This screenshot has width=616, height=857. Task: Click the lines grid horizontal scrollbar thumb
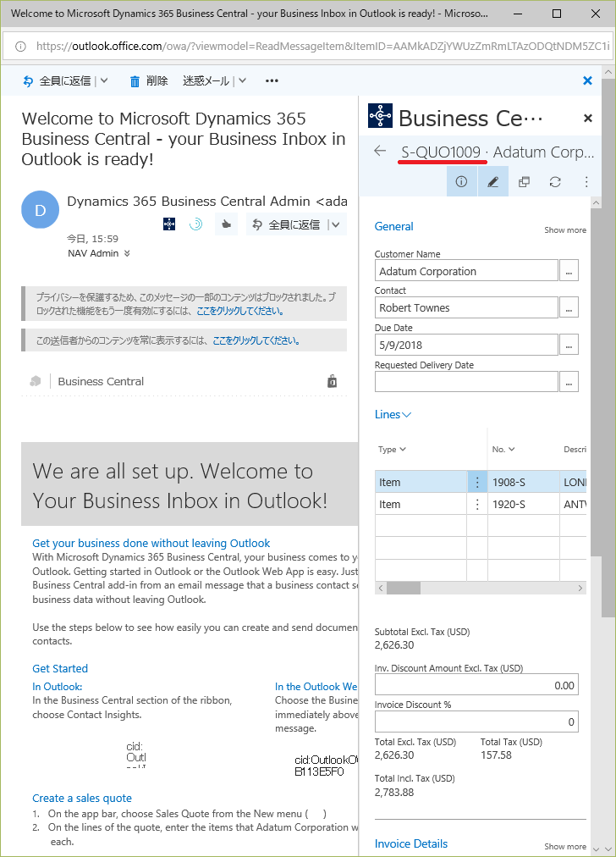(403, 588)
